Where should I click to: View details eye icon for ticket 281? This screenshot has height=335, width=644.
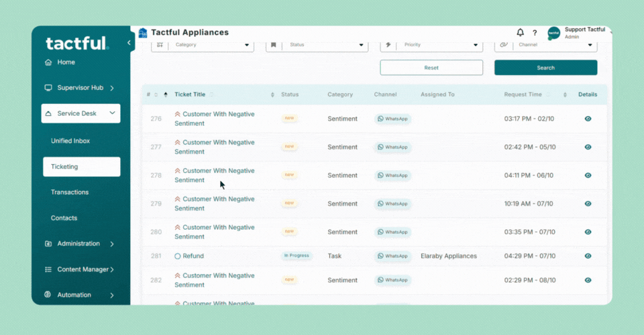[588, 256]
